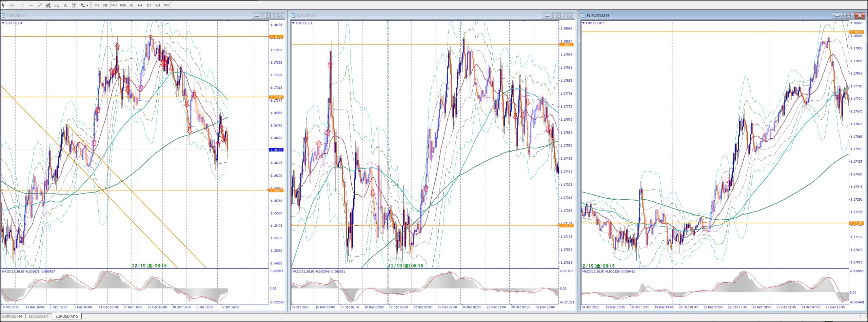Enable the D1 daily timeframe
The width and height of the screenshot is (868, 322).
pyautogui.click(x=149, y=5)
